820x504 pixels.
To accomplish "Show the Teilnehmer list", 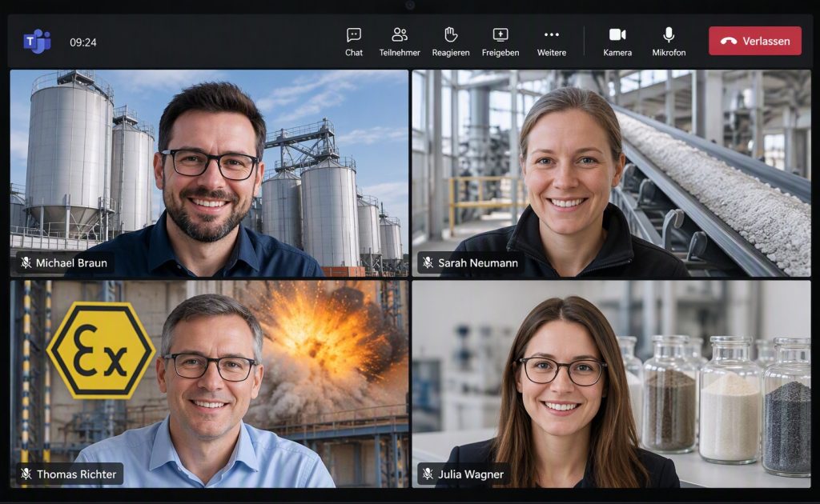I will click(400, 42).
